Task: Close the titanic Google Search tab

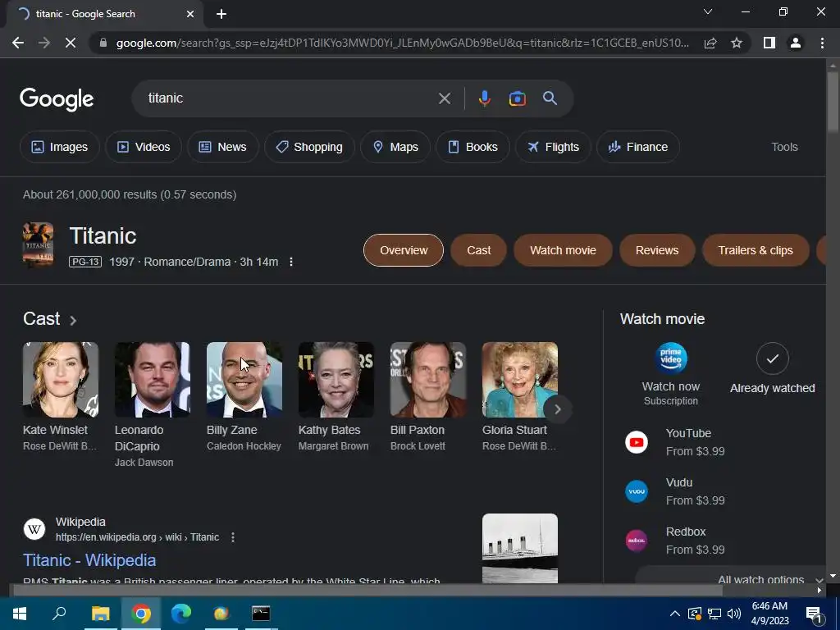Action: pos(190,14)
